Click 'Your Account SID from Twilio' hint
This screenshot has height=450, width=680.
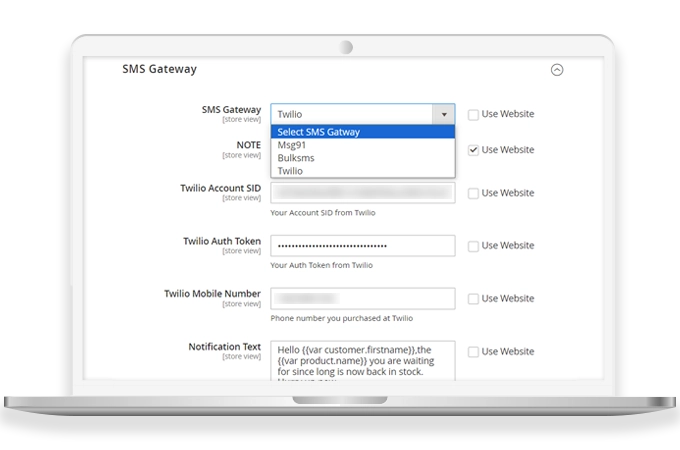[x=323, y=213]
